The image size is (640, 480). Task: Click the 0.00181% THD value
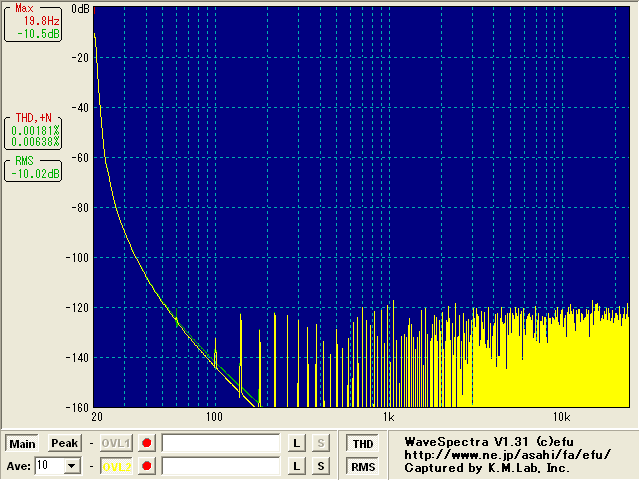pos(35,131)
